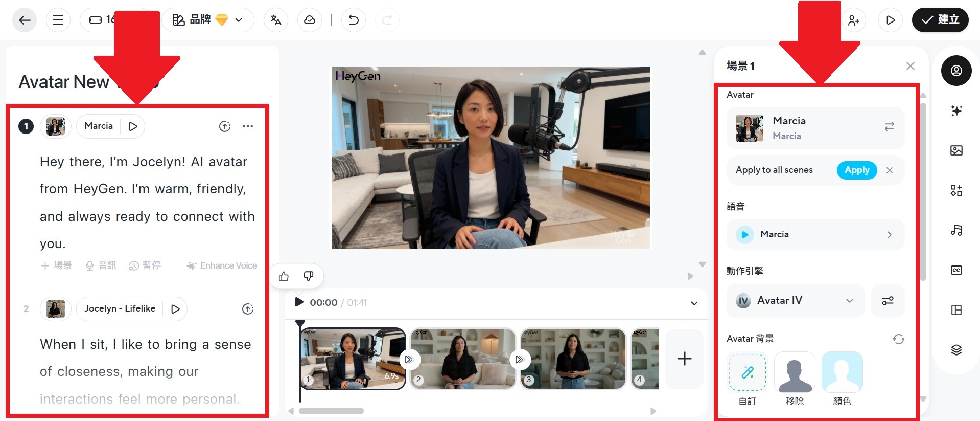Click Apply for all scenes
This screenshot has width=980, height=421.
click(857, 170)
